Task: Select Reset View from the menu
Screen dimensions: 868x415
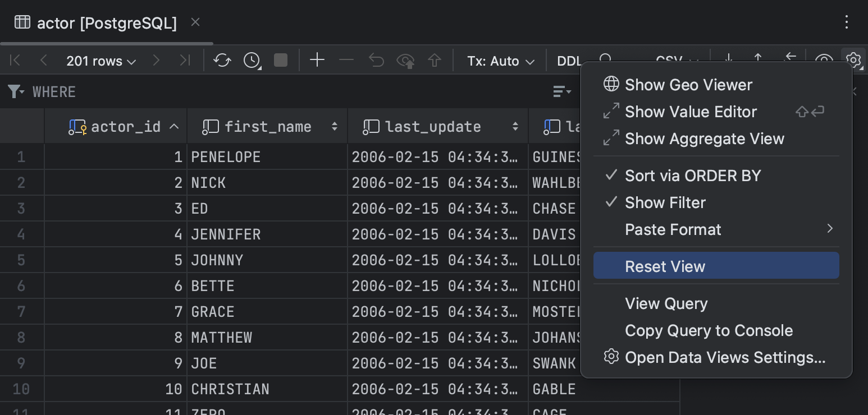Action: tap(665, 265)
